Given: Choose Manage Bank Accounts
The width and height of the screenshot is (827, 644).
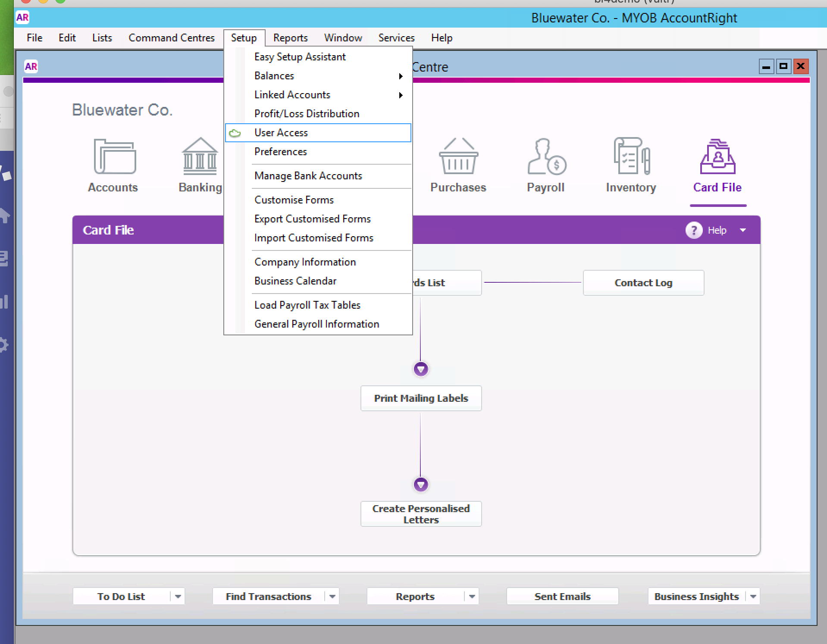Looking at the screenshot, I should coord(318,176).
